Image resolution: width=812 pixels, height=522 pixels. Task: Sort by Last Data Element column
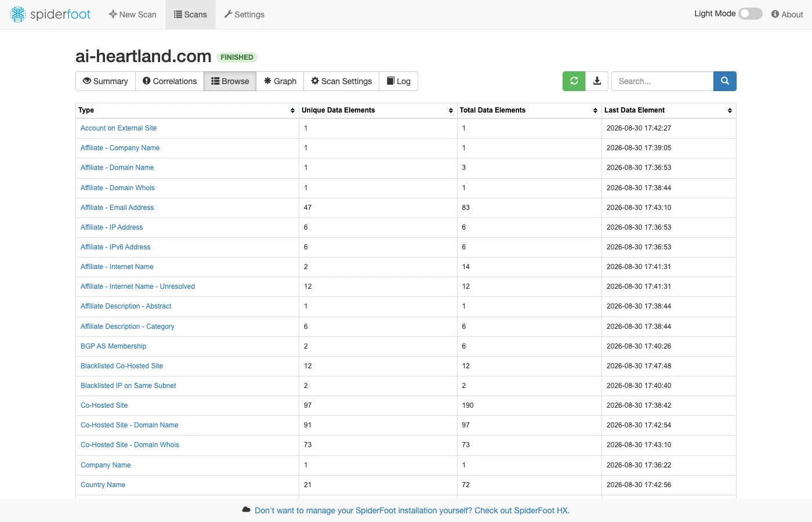tap(730, 110)
